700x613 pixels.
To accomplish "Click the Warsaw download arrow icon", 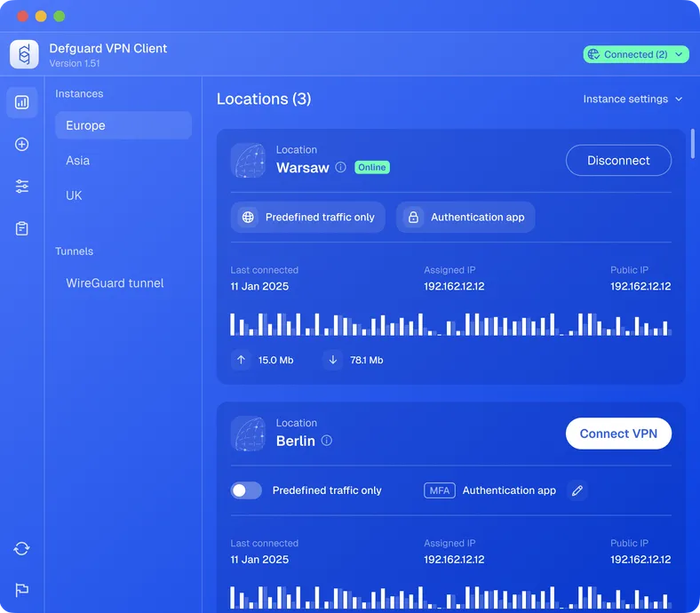I will [333, 360].
